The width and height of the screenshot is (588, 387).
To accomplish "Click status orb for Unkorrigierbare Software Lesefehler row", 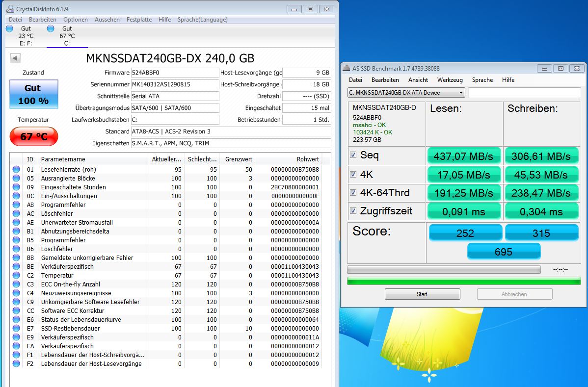I will coord(16,302).
